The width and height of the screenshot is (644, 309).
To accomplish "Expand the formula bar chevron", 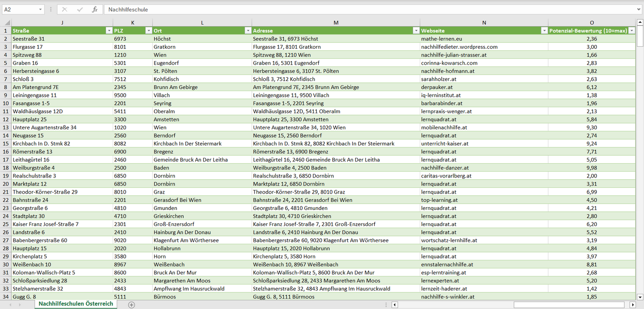I will 639,9.
